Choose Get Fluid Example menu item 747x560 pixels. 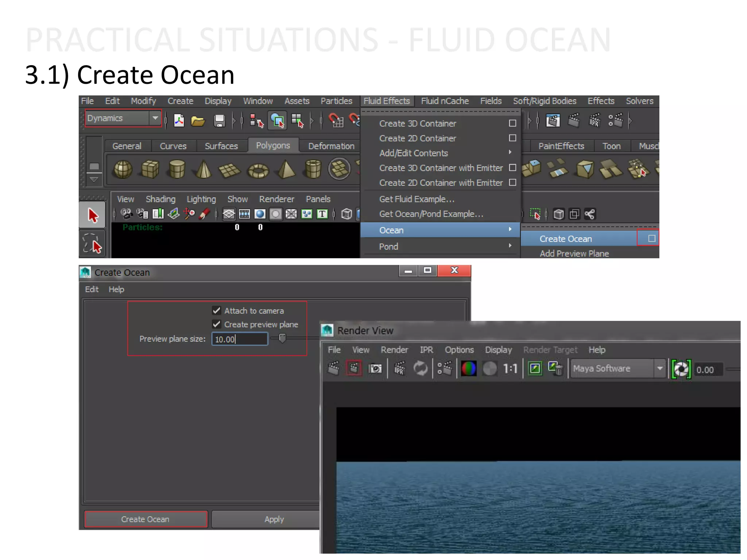(440, 199)
